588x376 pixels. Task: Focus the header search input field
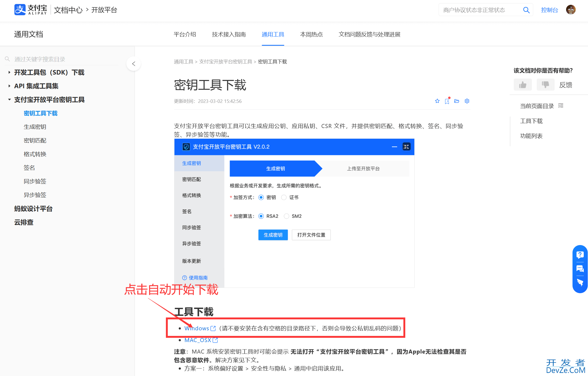(x=481, y=10)
